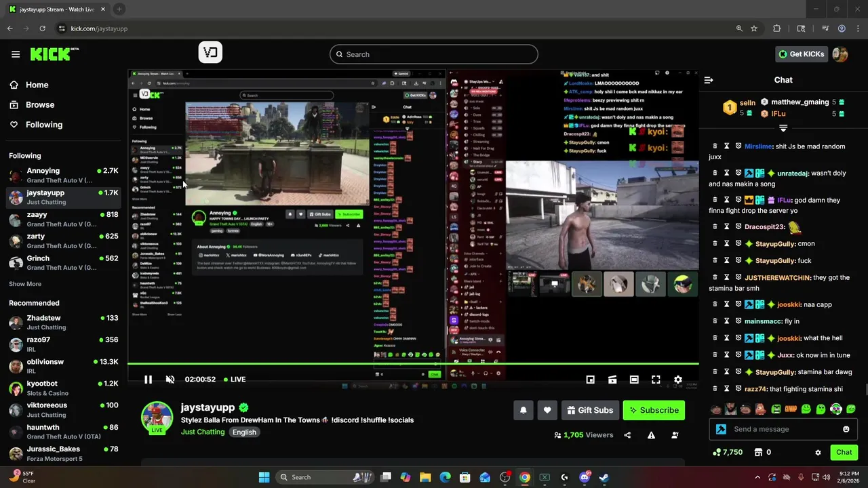
Task: Open oblivionsw in Recommended list
Action: pos(63,367)
